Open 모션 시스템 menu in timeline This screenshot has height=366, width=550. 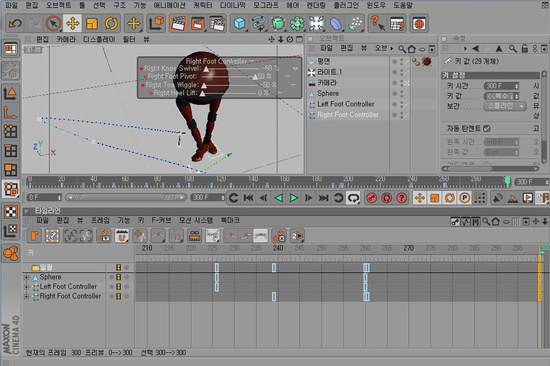pos(196,220)
